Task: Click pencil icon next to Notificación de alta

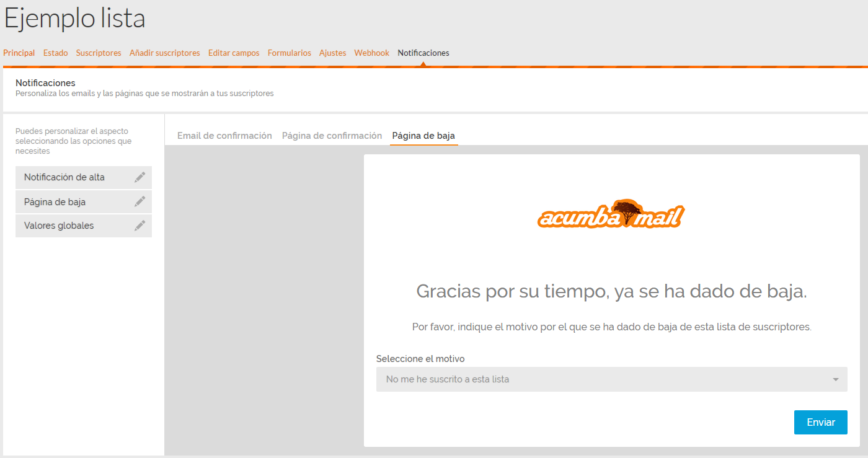Action: click(140, 177)
